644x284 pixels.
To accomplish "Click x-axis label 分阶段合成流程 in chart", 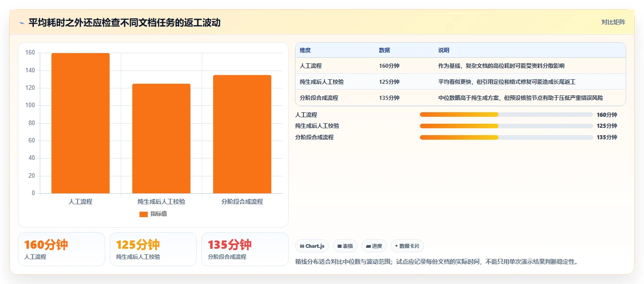I will click(242, 202).
